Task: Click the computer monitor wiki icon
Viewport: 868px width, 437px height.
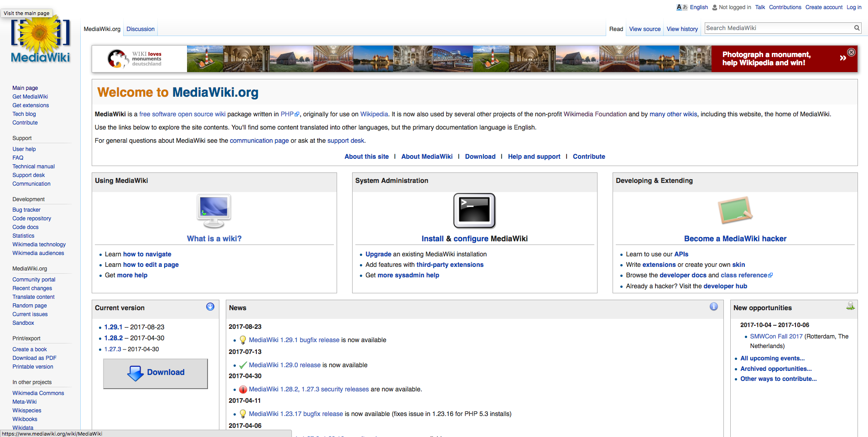Action: point(214,211)
